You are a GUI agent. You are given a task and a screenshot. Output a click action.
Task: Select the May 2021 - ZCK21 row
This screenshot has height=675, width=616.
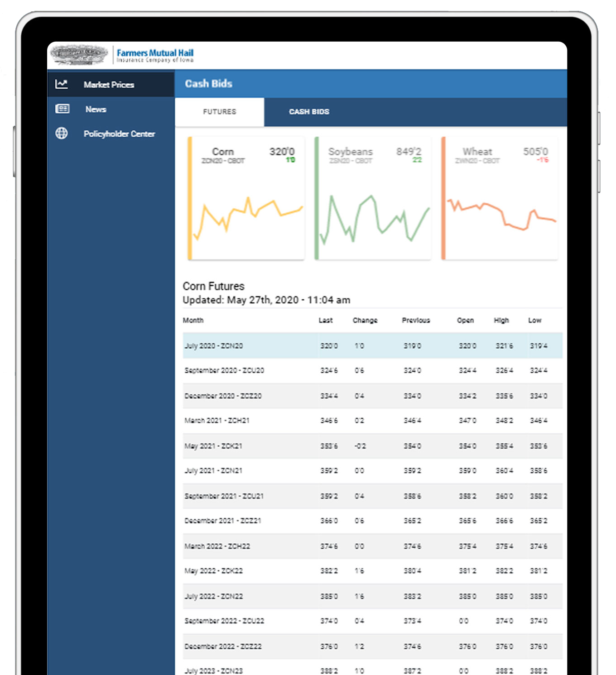point(373,446)
